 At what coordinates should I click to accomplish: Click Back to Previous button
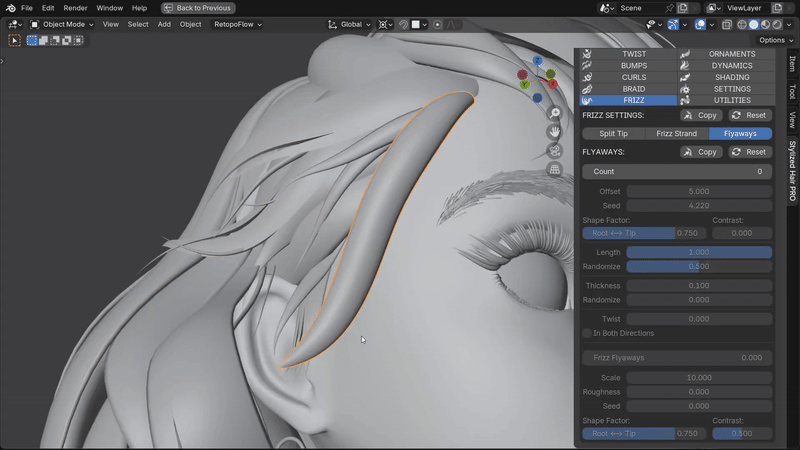(198, 8)
